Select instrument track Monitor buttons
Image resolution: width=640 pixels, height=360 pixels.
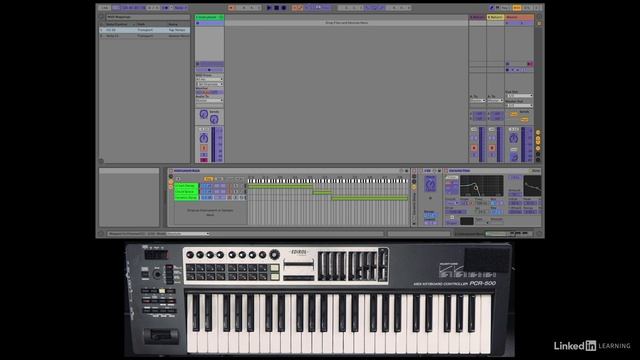pyautogui.click(x=209, y=93)
